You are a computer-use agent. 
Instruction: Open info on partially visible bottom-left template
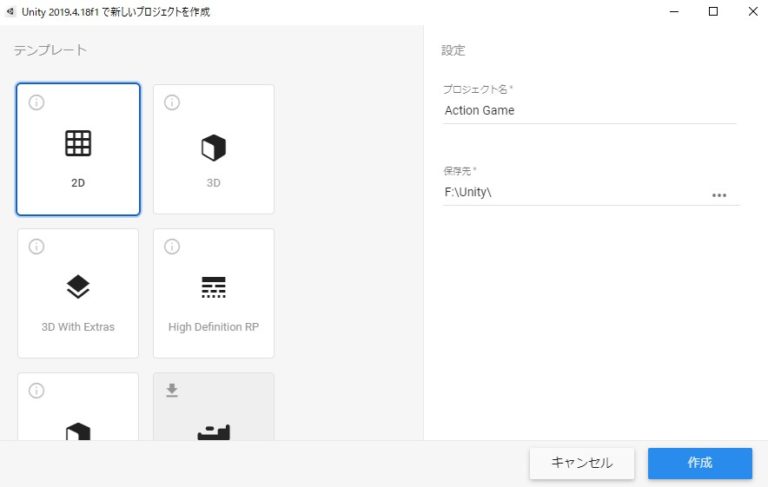[x=37, y=391]
